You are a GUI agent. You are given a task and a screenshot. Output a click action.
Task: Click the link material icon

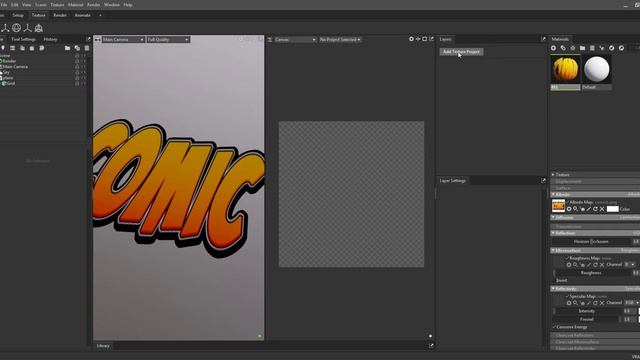point(563,48)
